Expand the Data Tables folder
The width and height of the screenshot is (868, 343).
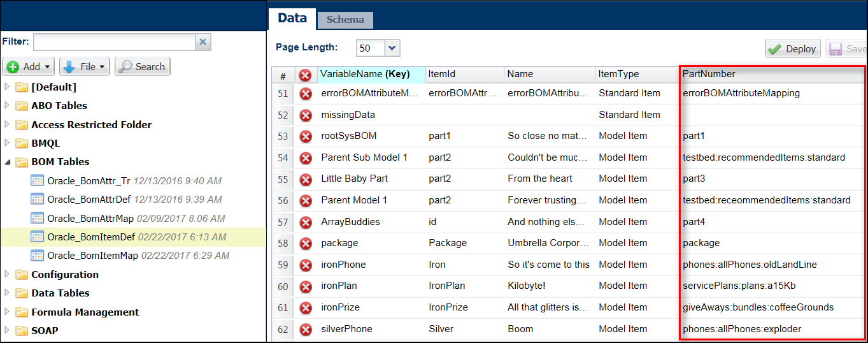[8, 293]
